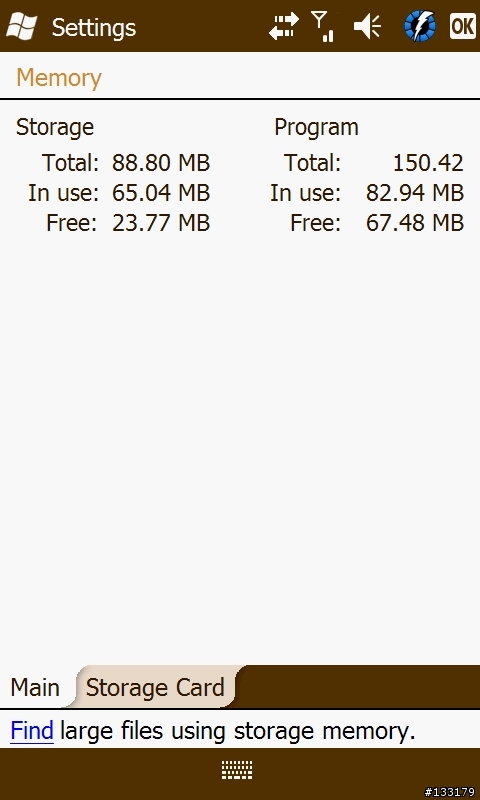Select Storage free value 23.77 MB
The height and width of the screenshot is (800, 480).
tap(161, 223)
